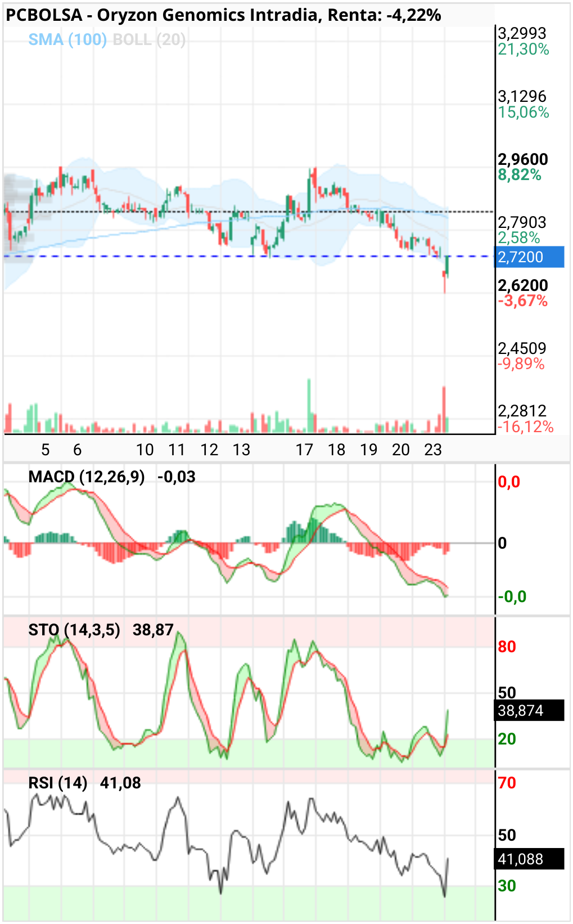Click date label 11 on the time axis
Screen dimensions: 573x924
tap(177, 450)
